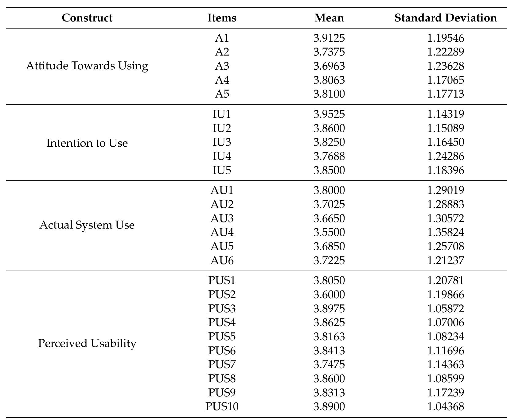
Task: Click the Items column header
Action: [222, 18]
